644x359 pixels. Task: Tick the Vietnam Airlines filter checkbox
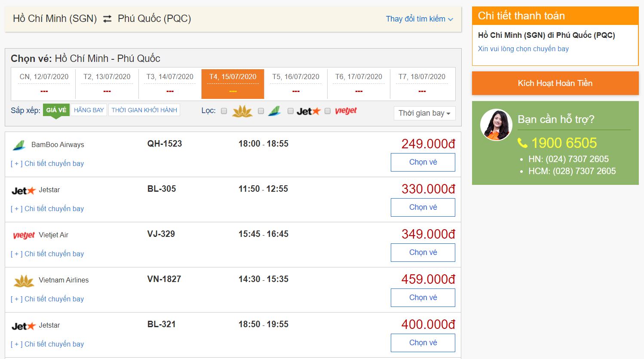[224, 111]
